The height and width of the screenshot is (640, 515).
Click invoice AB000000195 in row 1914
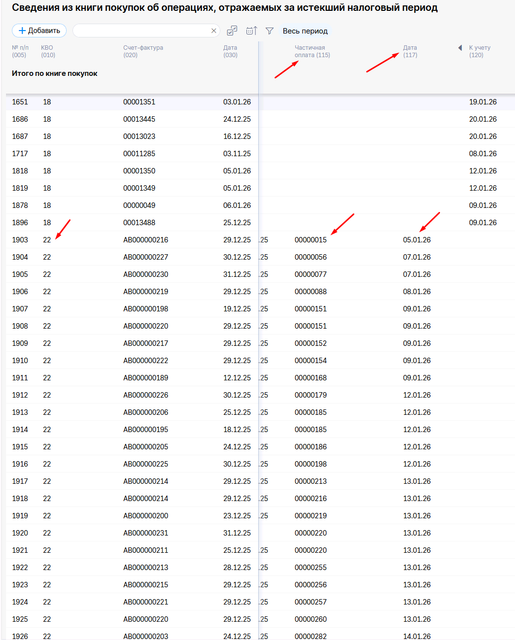(x=146, y=429)
